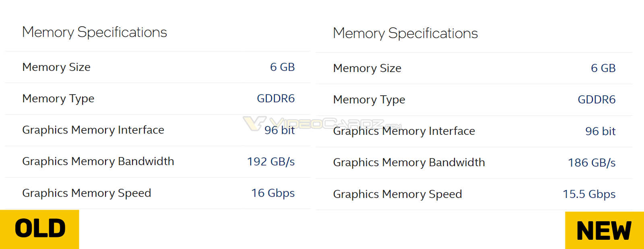Image resolution: width=644 pixels, height=249 pixels.
Task: Click Graphics Memory Interface label in OLD table
Action: 93,130
